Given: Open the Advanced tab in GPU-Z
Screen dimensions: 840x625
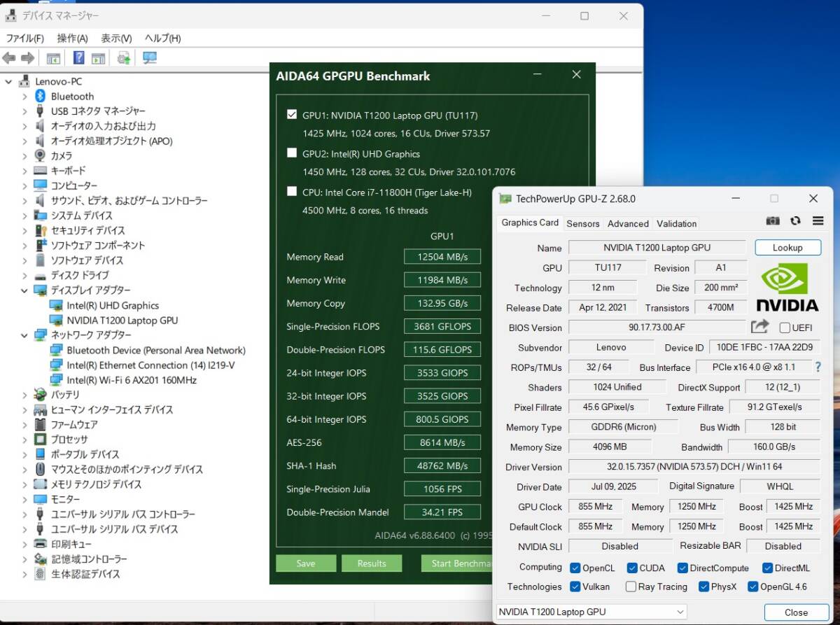Looking at the screenshot, I should [x=628, y=223].
